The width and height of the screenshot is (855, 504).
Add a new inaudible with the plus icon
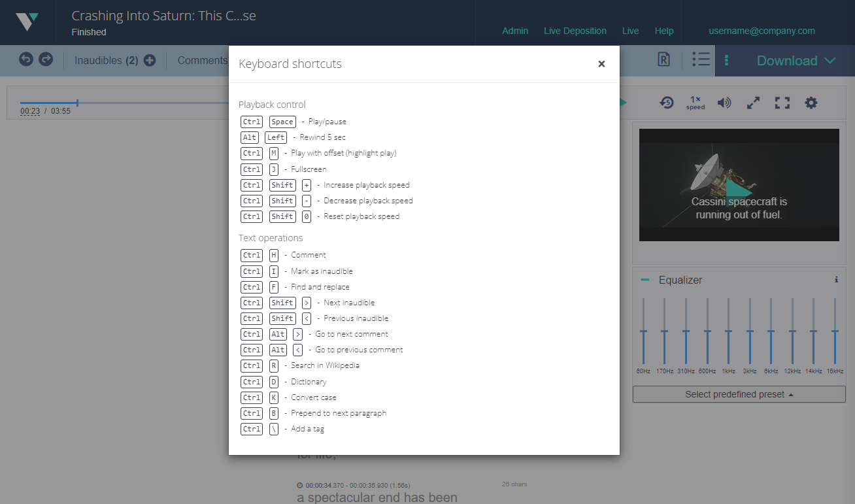tap(150, 59)
